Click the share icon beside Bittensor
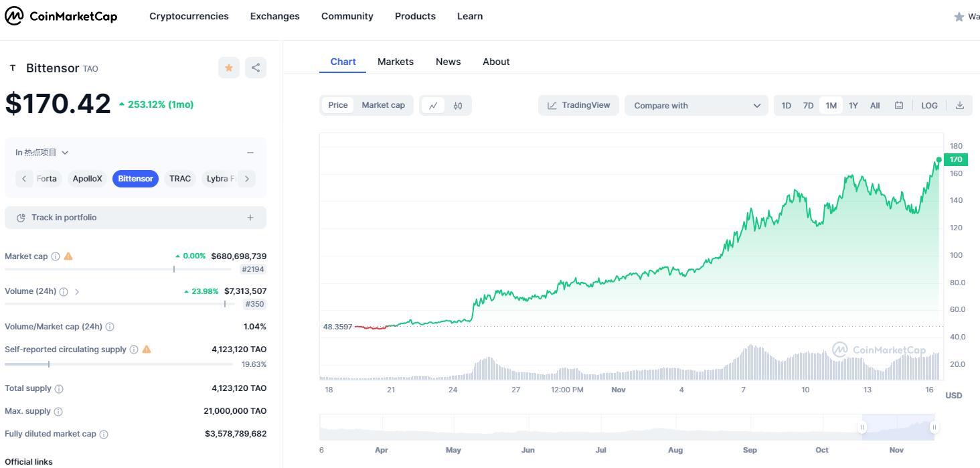Viewport: 980px width, 468px height. click(x=255, y=68)
